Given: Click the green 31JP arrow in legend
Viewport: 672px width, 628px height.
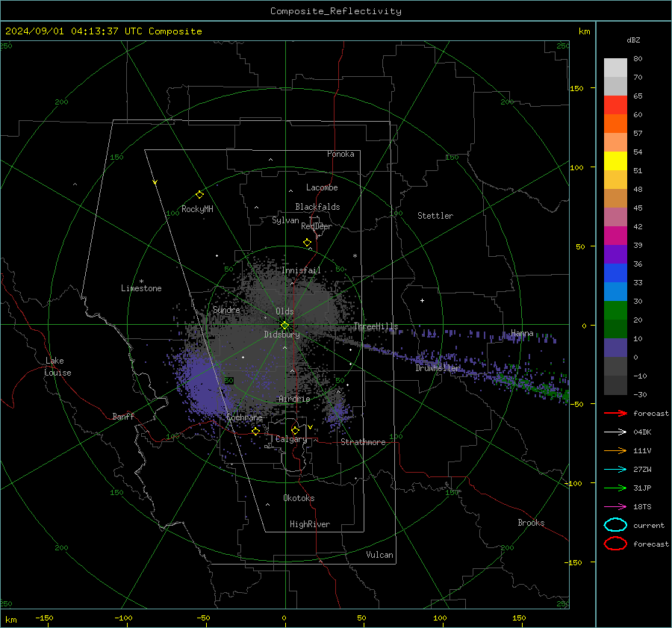Looking at the screenshot, I should pyautogui.click(x=615, y=488).
